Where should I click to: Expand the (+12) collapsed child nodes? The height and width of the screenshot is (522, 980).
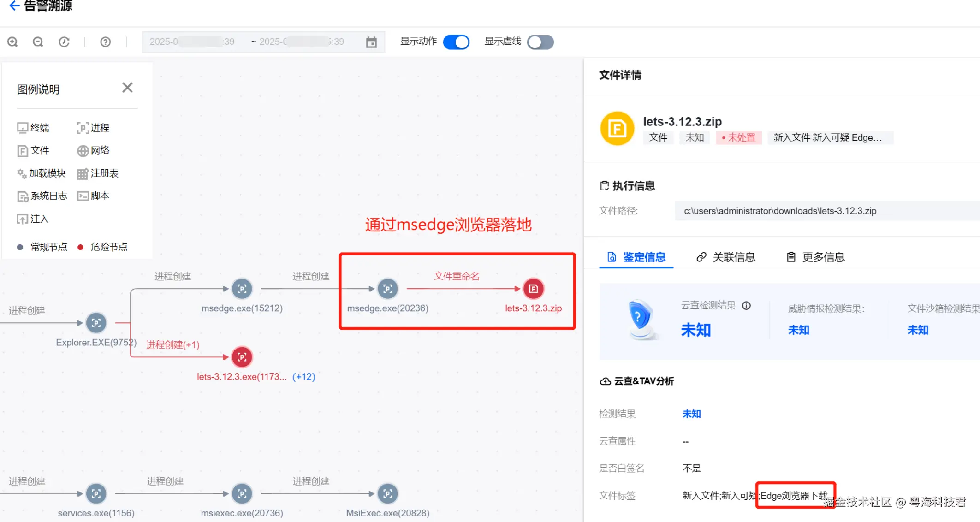(303, 377)
